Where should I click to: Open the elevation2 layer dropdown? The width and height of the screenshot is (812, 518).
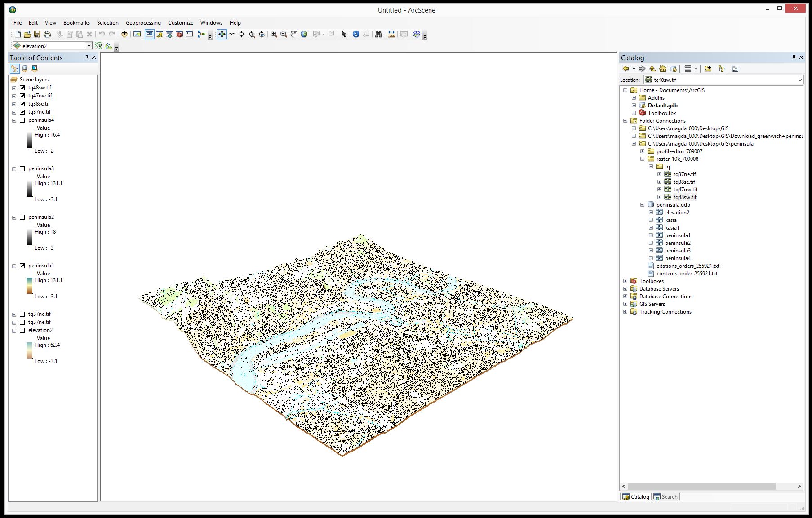[89, 46]
